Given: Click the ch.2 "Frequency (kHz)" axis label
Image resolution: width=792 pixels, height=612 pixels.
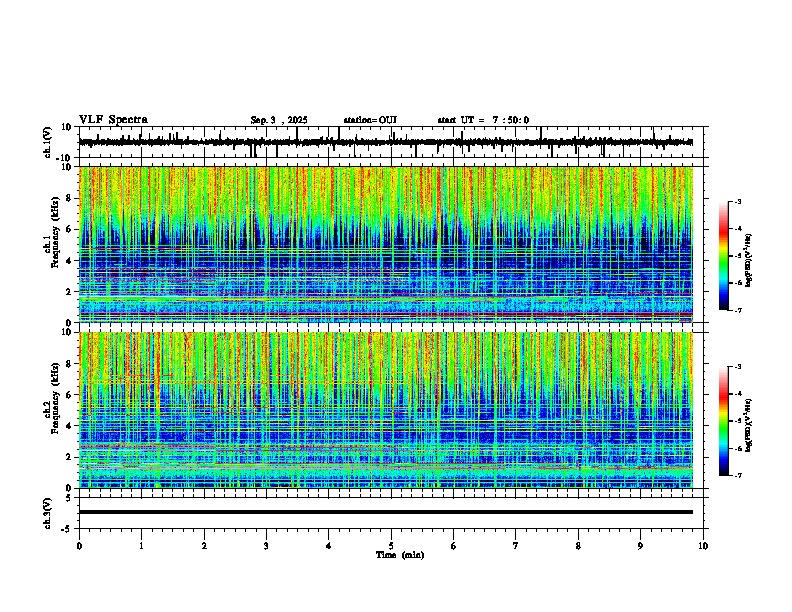Looking at the screenshot, I should [x=55, y=398].
